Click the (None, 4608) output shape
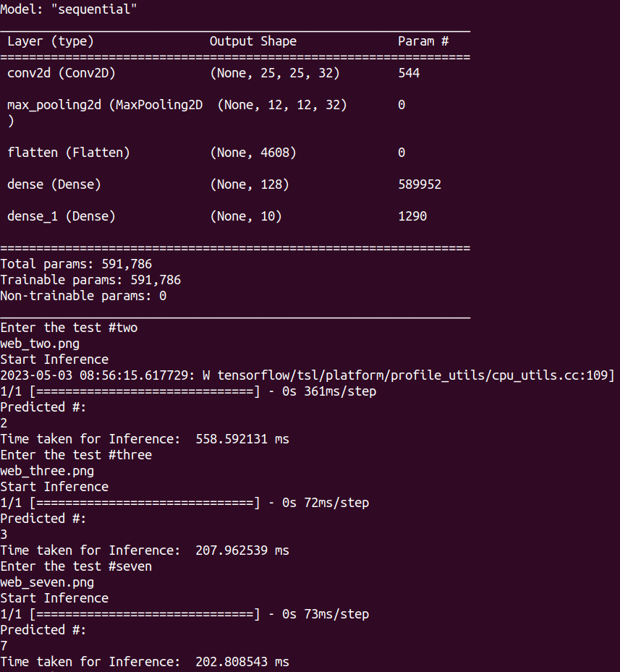620x672 pixels. pos(252,153)
